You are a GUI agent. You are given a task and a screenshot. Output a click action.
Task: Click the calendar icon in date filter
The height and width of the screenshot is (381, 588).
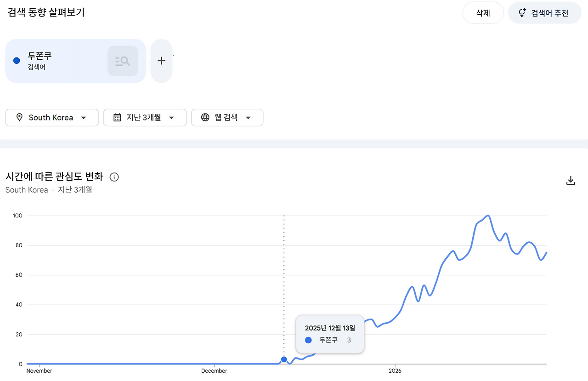point(117,118)
